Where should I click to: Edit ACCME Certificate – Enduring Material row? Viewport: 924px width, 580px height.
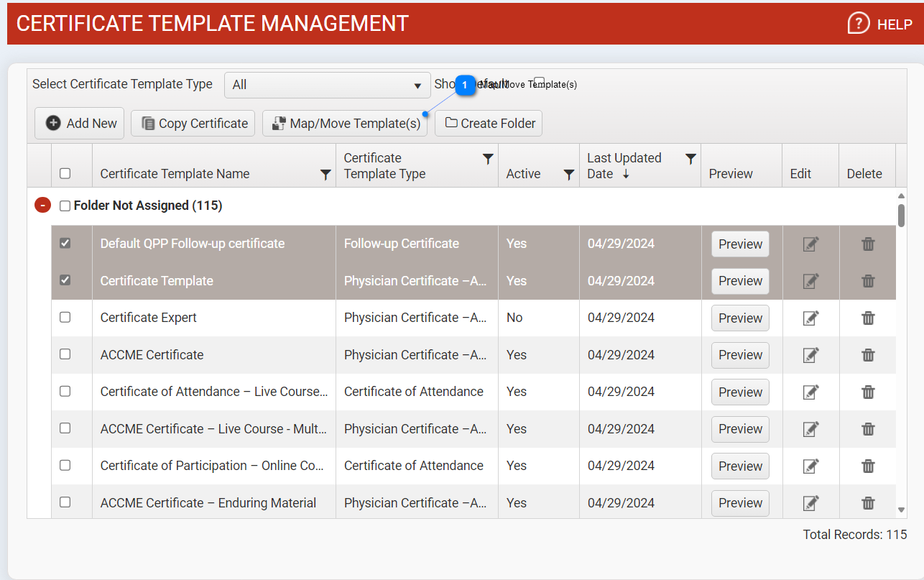[810, 503]
